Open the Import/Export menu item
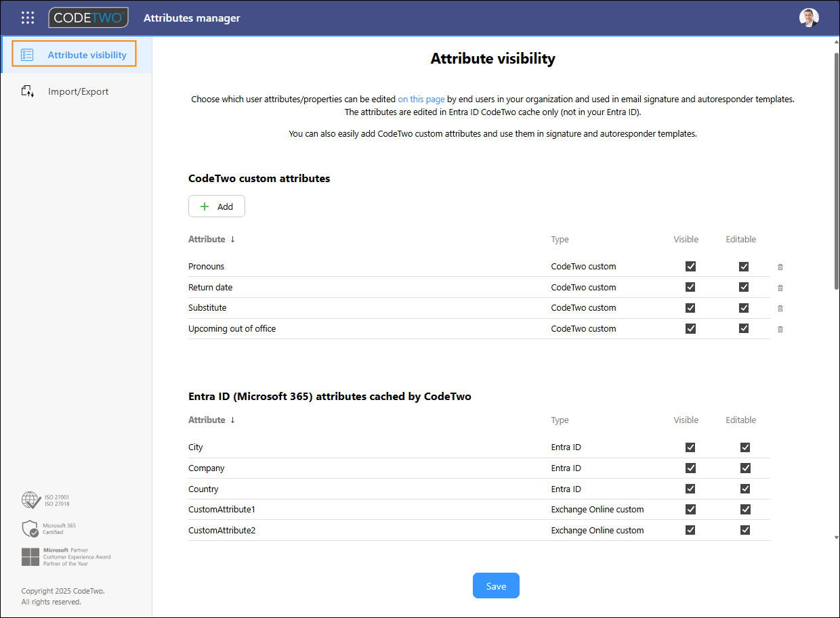The width and height of the screenshot is (840, 618). click(x=76, y=91)
